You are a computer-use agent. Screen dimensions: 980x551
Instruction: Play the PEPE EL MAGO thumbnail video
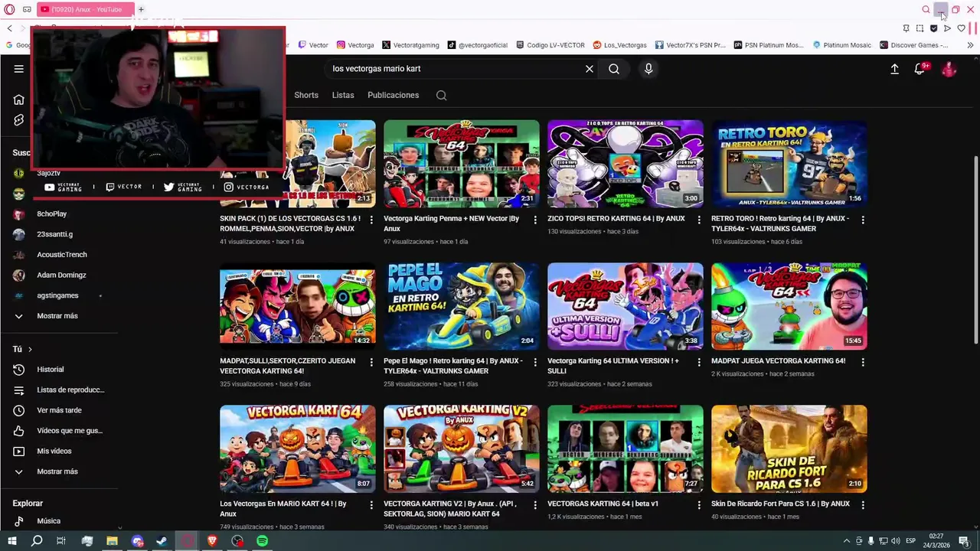pyautogui.click(x=462, y=306)
